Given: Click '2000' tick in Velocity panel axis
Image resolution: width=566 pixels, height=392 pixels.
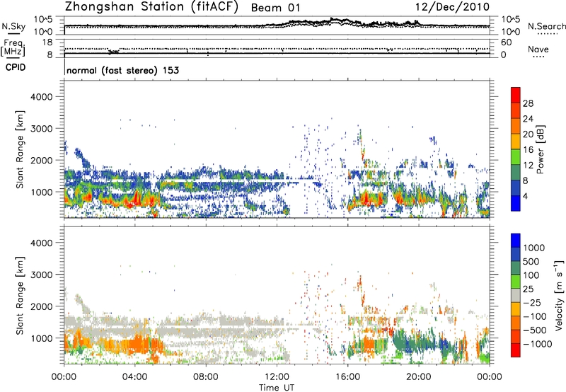Looking at the screenshot, I should pos(42,306).
